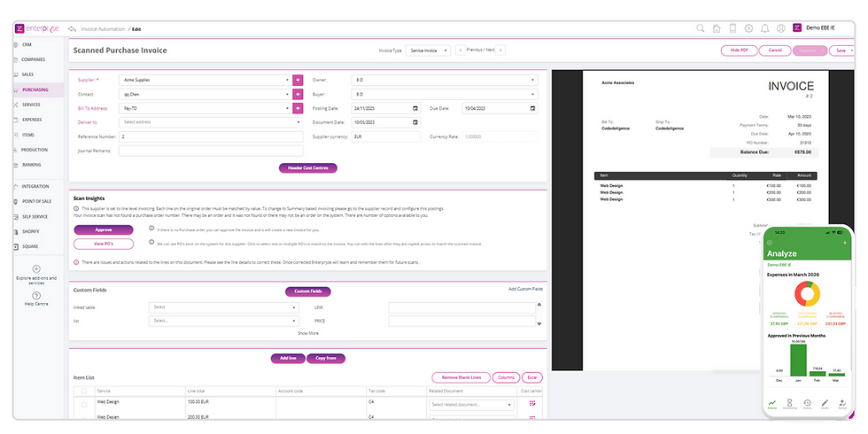Tap the plus icon in phone Analyze header
This screenshot has height=434, width=868.
point(845,243)
